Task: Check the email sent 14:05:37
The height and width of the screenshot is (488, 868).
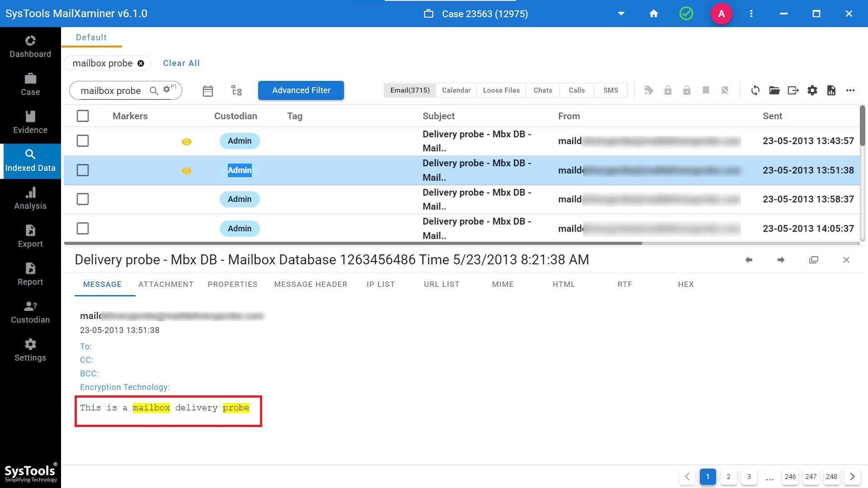Action: [x=83, y=229]
